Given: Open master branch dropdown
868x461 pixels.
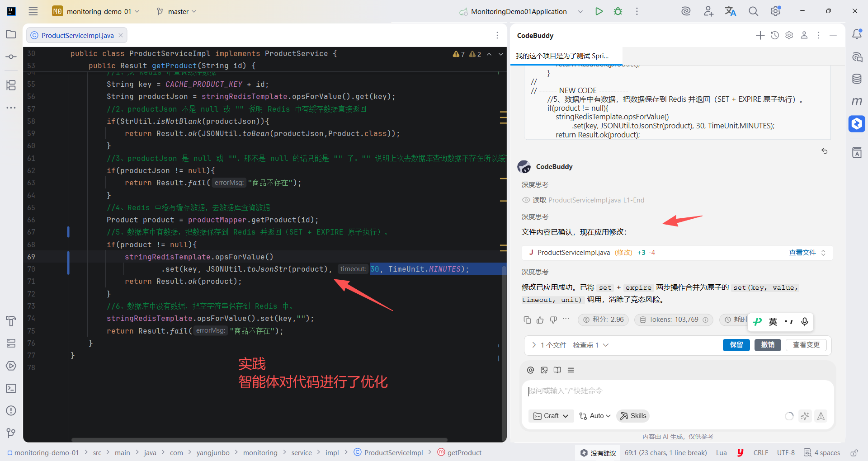Looking at the screenshot, I should pyautogui.click(x=177, y=11).
